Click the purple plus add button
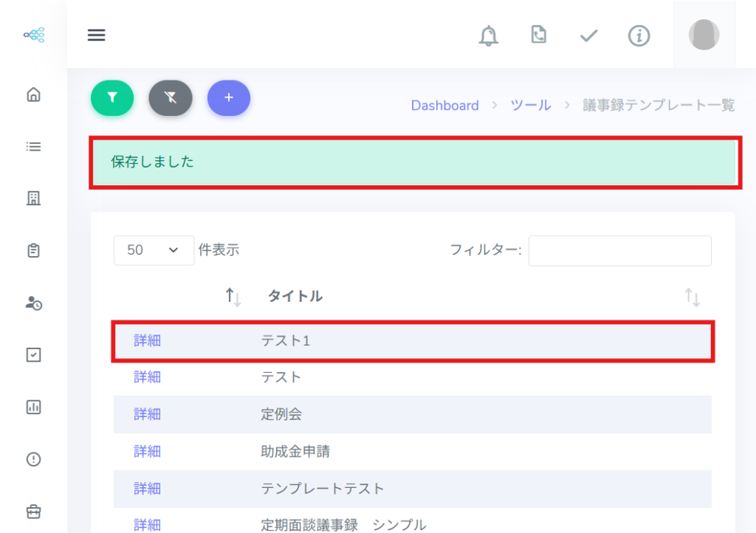The image size is (756, 533). (229, 97)
